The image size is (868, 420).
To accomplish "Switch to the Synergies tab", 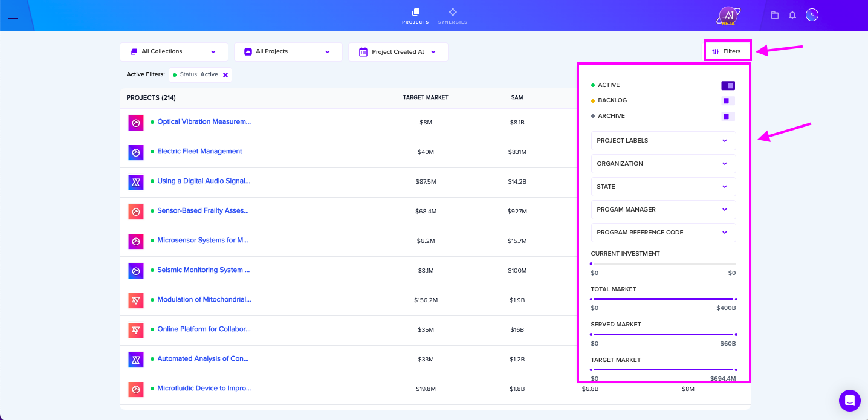I will [x=452, y=16].
